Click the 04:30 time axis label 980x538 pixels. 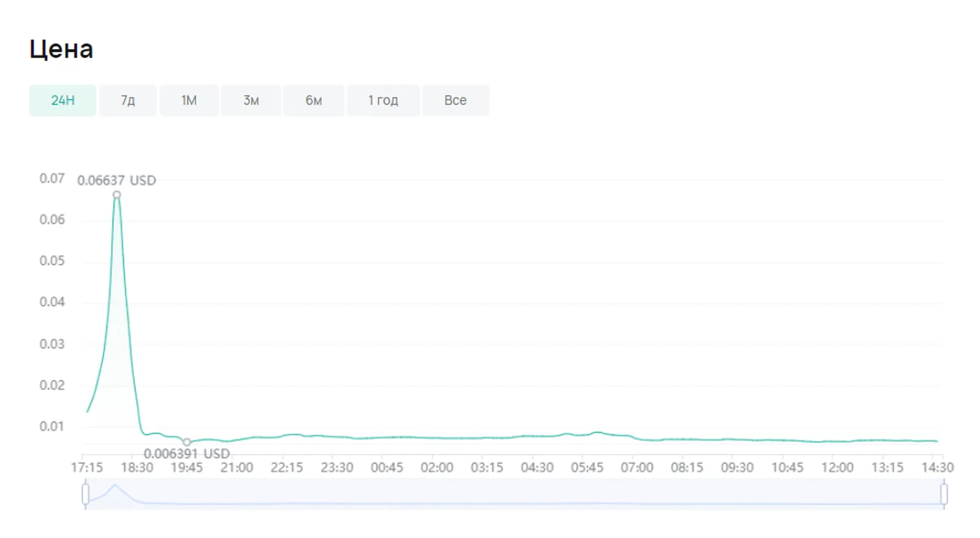tap(537, 468)
